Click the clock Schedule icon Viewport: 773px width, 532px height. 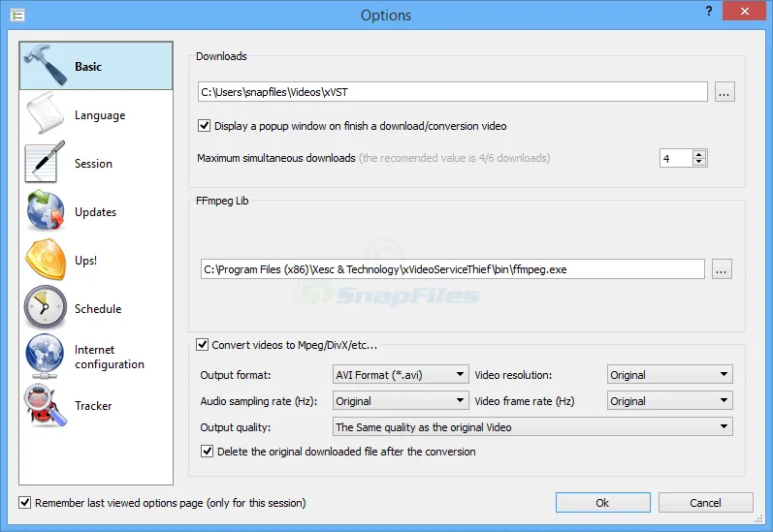(x=46, y=307)
